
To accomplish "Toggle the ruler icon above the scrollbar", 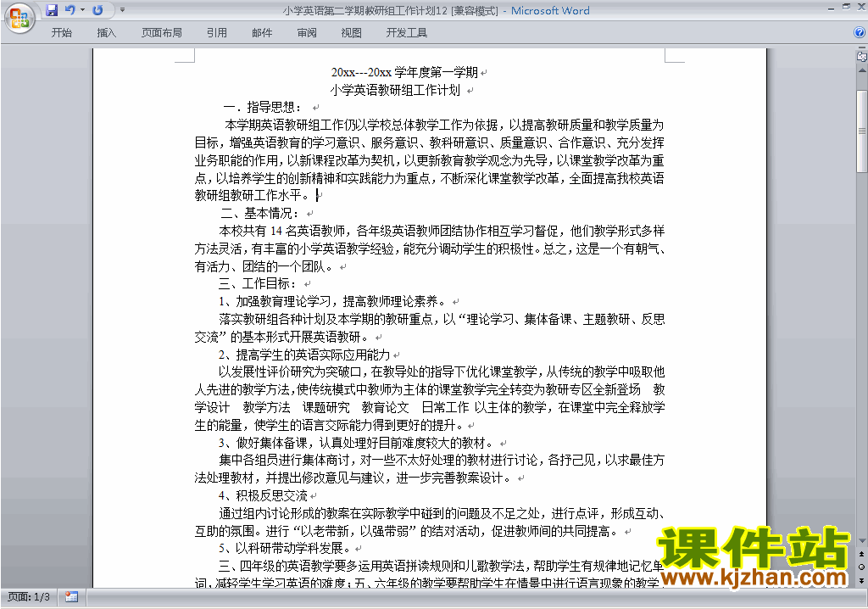I will tap(861, 57).
